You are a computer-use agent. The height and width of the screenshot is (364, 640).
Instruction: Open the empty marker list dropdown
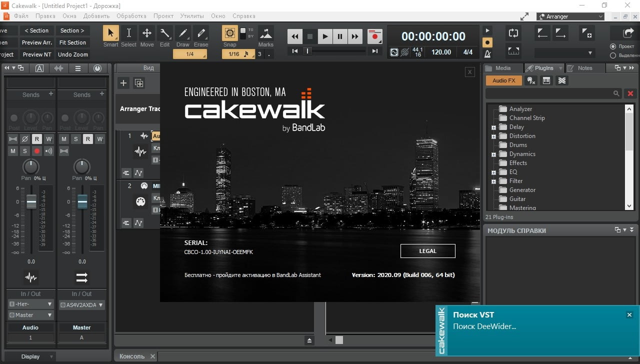tap(564, 53)
